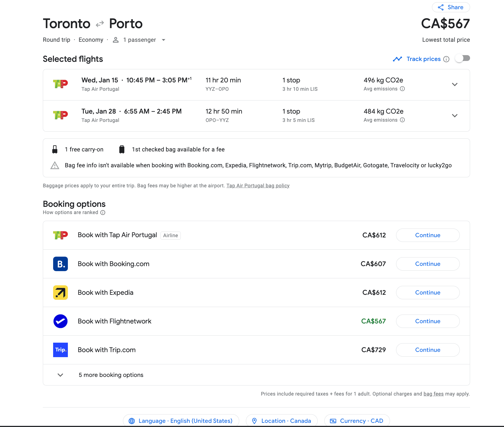Click the 3 hr 5 min LIS layover text
This screenshot has width=504, height=427.
[298, 120]
